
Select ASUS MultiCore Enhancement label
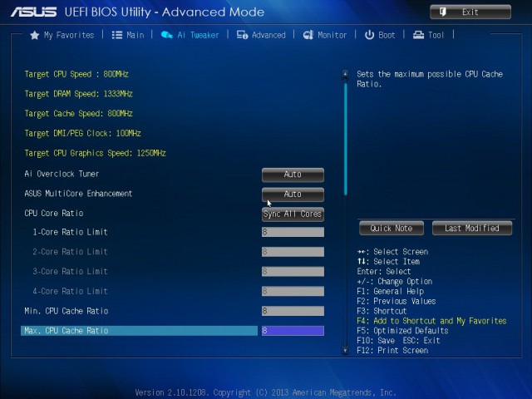click(x=78, y=194)
